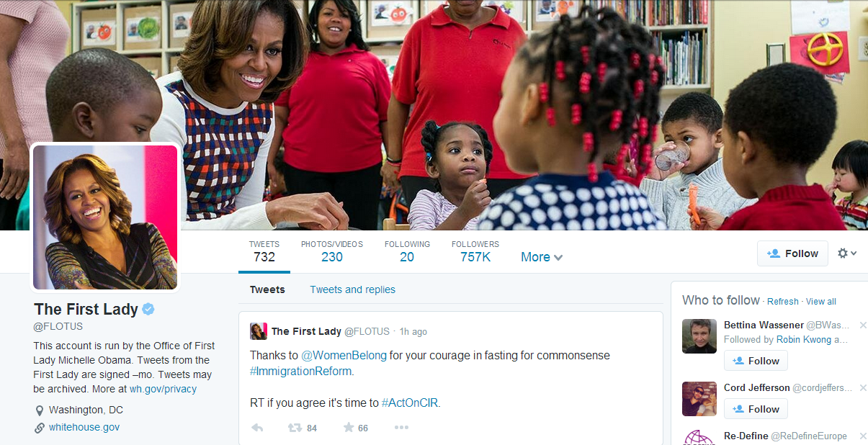The width and height of the screenshot is (868, 445).
Task: Click the blue verified badge beside The First Lady
Action: (x=148, y=310)
